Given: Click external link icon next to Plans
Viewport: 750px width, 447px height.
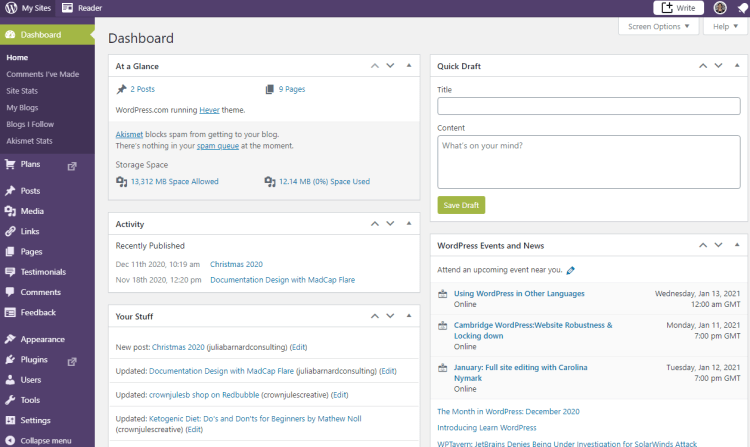Looking at the screenshot, I should coord(72,166).
